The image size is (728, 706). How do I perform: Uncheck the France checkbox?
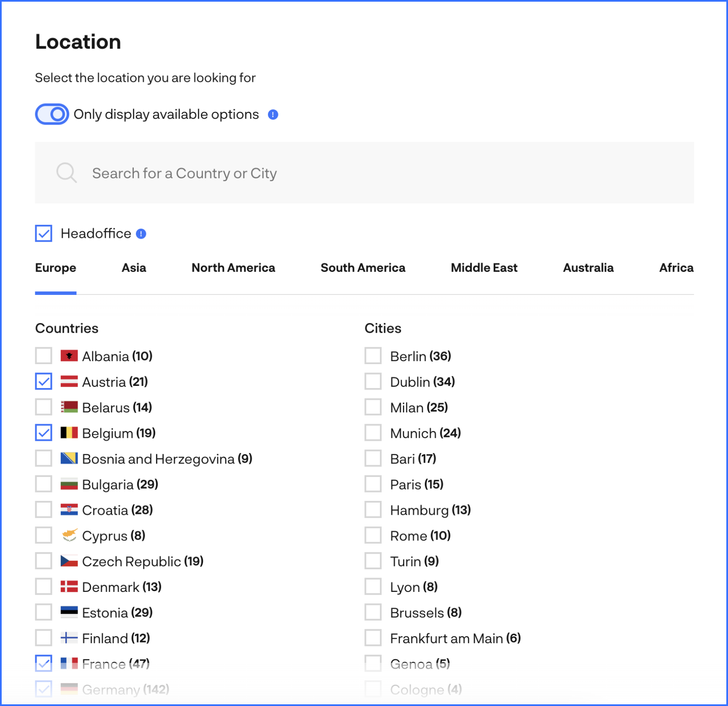click(x=44, y=663)
